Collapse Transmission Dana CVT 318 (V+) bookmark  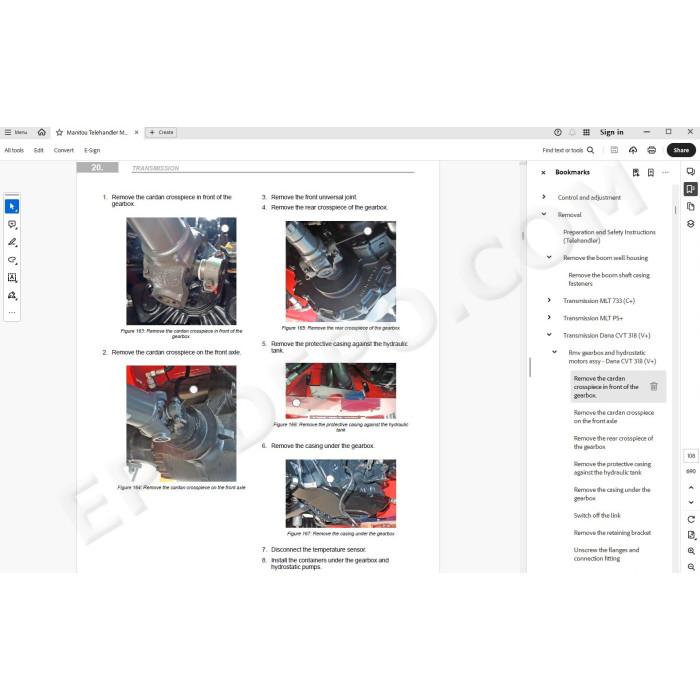[x=549, y=335]
